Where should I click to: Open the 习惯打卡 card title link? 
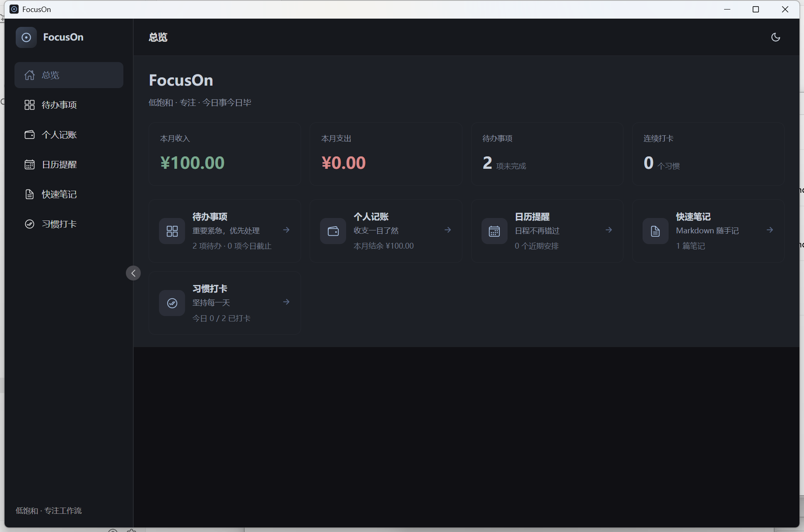[210, 289]
